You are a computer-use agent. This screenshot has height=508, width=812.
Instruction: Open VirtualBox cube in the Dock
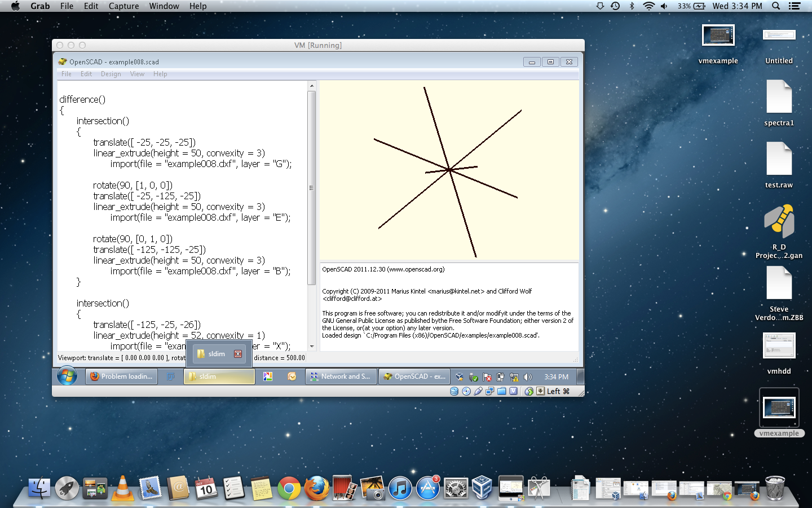(x=483, y=488)
